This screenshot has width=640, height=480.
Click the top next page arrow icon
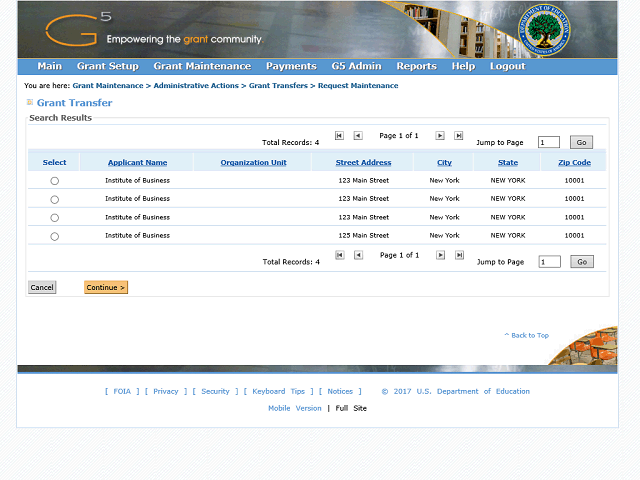pyautogui.click(x=440, y=135)
